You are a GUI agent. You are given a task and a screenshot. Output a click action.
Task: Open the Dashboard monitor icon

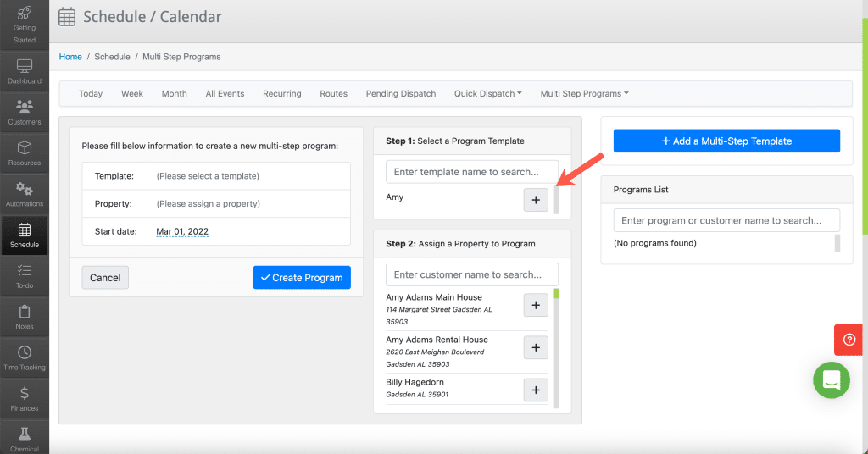[x=25, y=66]
